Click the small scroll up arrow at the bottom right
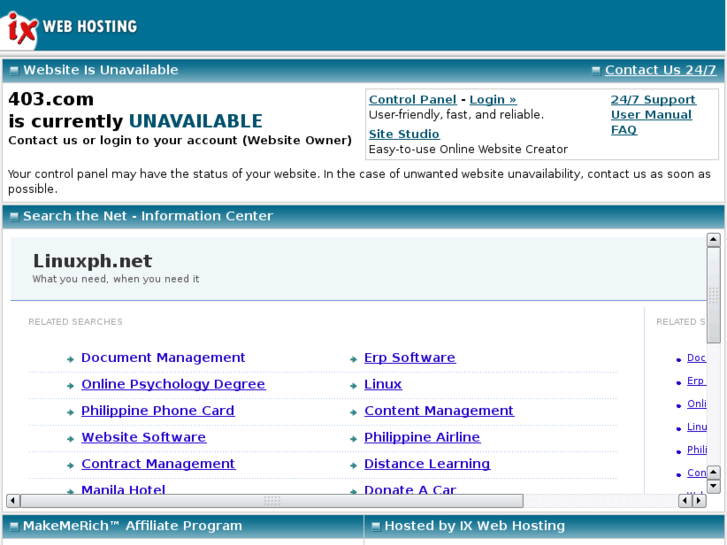This screenshot has height=545, width=727. (x=713, y=473)
